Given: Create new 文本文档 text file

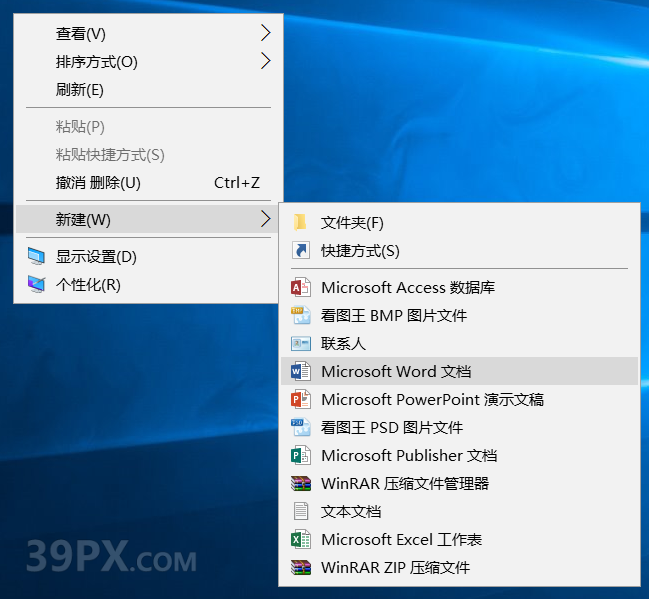Looking at the screenshot, I should tap(459, 511).
